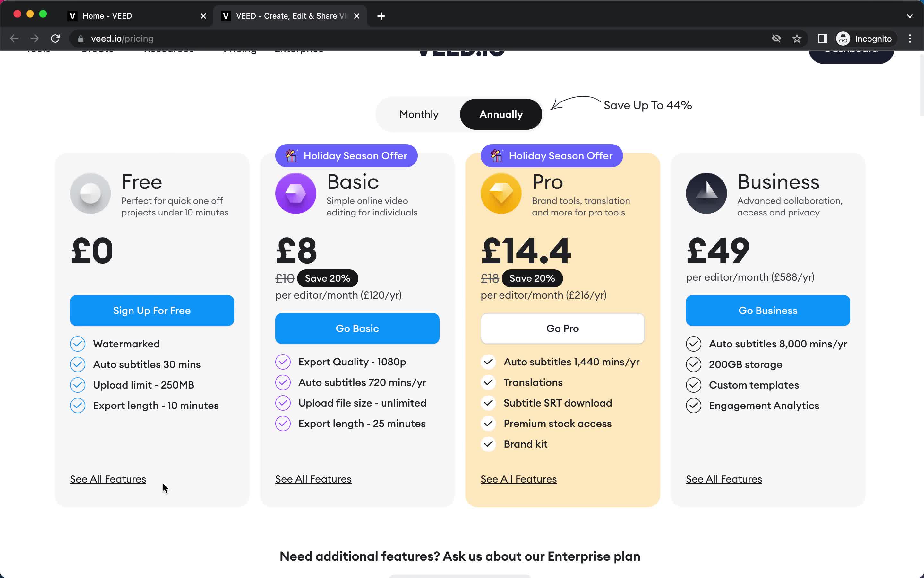The width and height of the screenshot is (924, 578).
Task: Click the Free plan grey icon
Action: [x=90, y=193]
